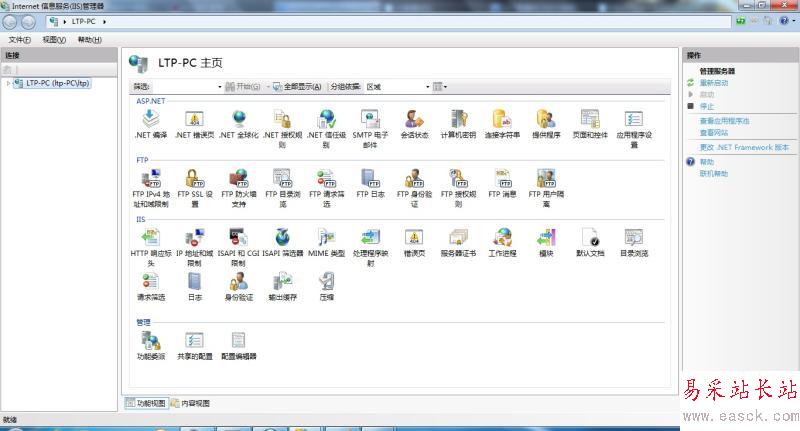The width and height of the screenshot is (800, 431).
Task: Open the 分组依据 区域 dropdown
Action: 397,87
